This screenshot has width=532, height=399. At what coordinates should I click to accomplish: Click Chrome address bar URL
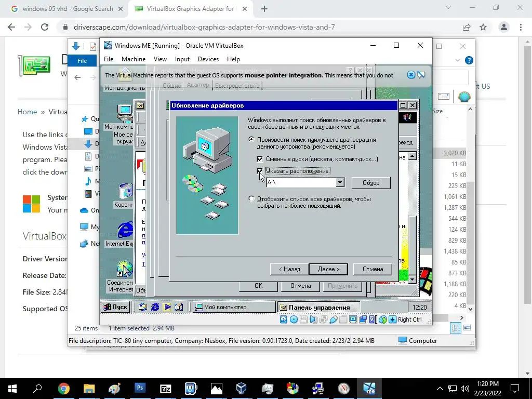(204, 27)
